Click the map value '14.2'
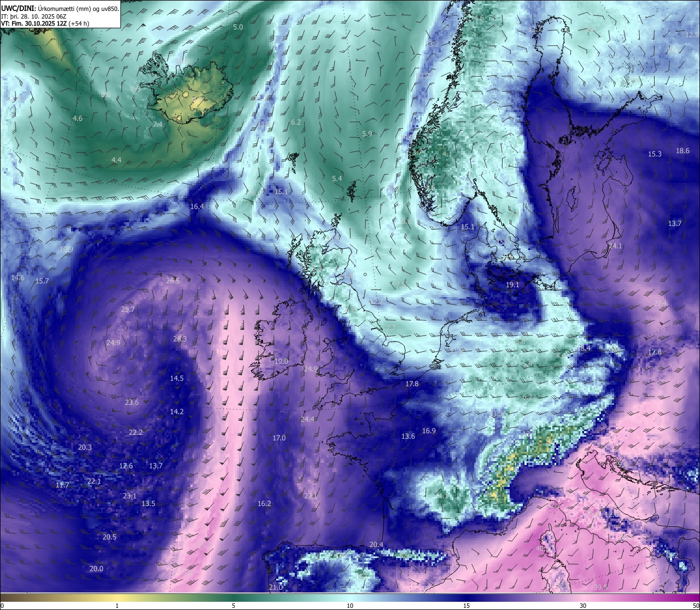 (x=177, y=411)
